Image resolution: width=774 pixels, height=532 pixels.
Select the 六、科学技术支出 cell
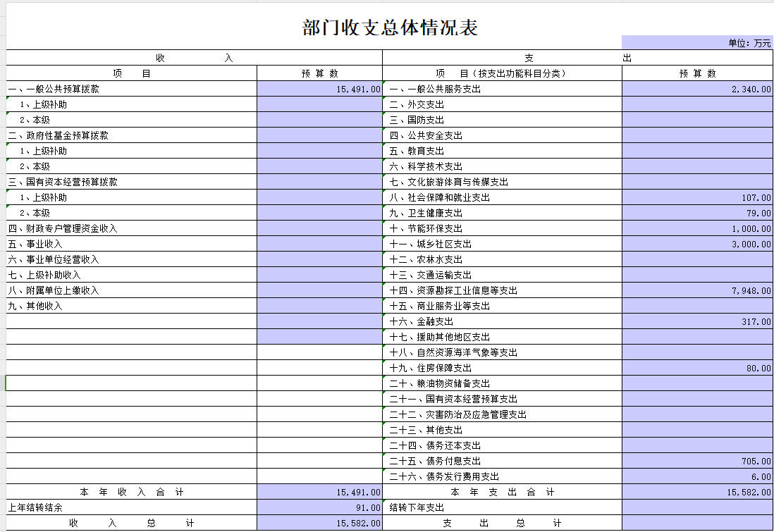point(502,166)
